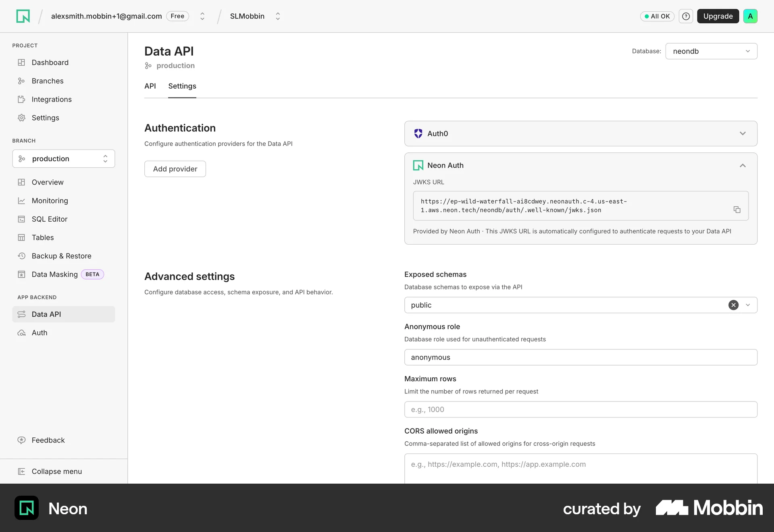Click the Backup & Restore clock icon
This screenshot has height=532, width=774.
click(x=21, y=256)
